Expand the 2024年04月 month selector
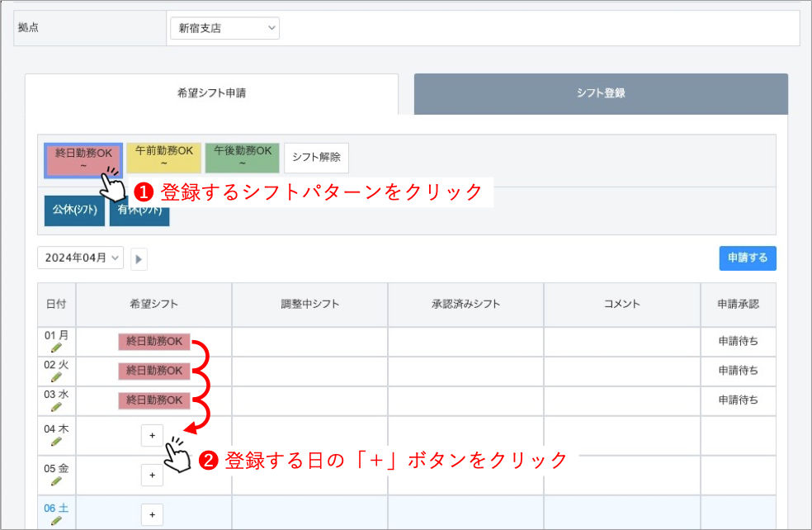Image resolution: width=812 pixels, height=530 pixels. pos(80,258)
